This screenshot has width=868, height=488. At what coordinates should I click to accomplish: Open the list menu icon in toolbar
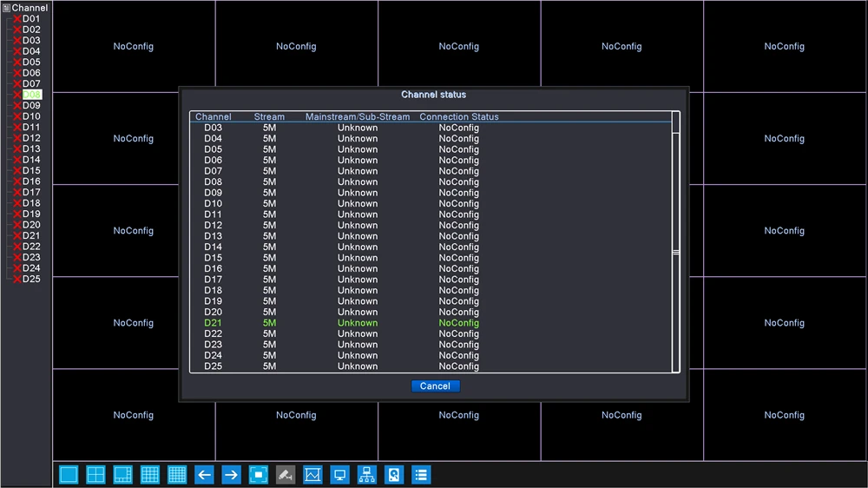click(421, 475)
